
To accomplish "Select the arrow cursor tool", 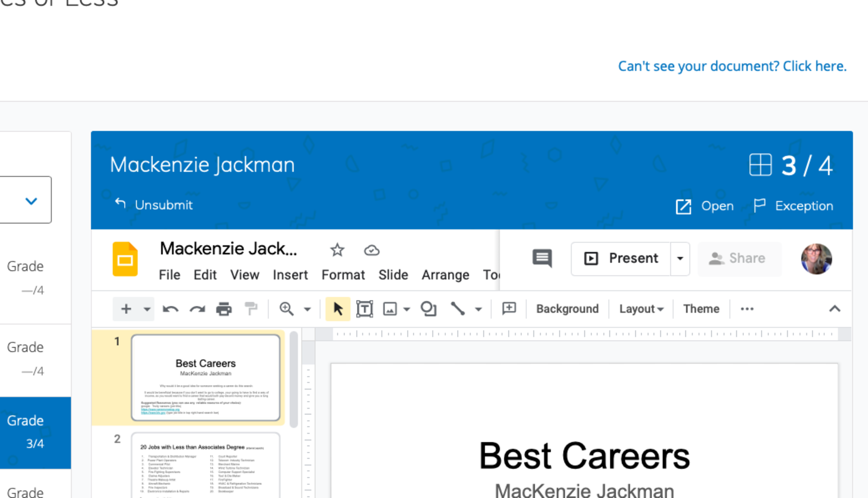I will pos(338,309).
